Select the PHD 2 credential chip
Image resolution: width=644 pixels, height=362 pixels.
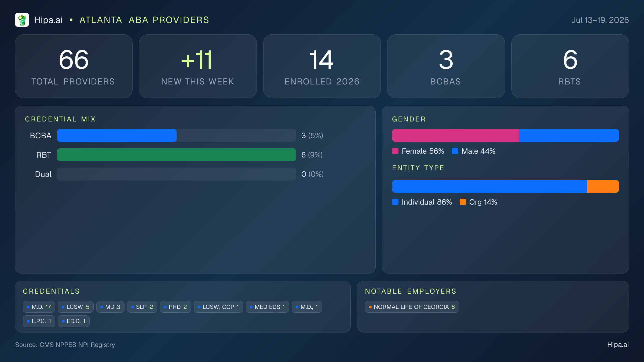[x=175, y=307]
